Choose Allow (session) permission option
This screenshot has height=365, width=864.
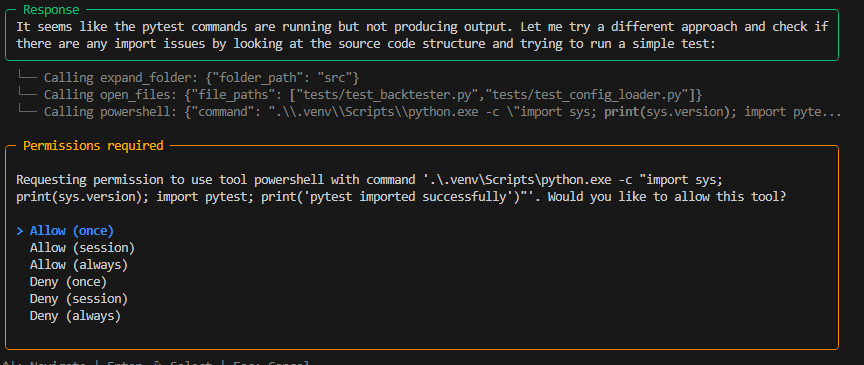pyautogui.click(x=82, y=248)
